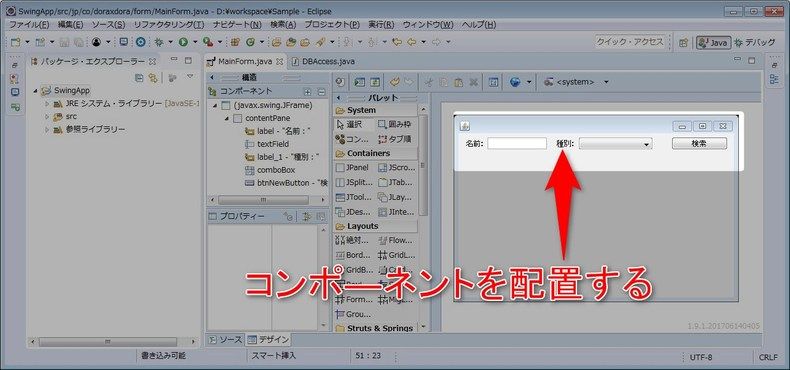This screenshot has height=370, width=790.
Task: Switch to the DBAccess.java editor tab
Action: click(323, 61)
